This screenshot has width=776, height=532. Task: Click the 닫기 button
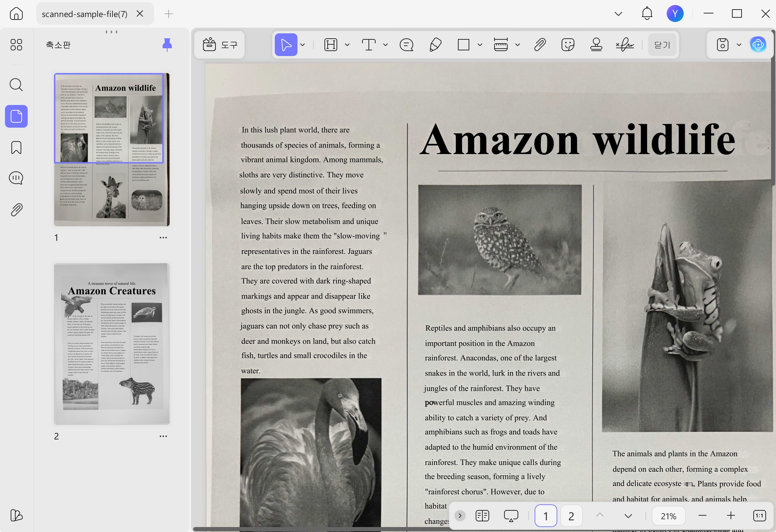(x=662, y=45)
